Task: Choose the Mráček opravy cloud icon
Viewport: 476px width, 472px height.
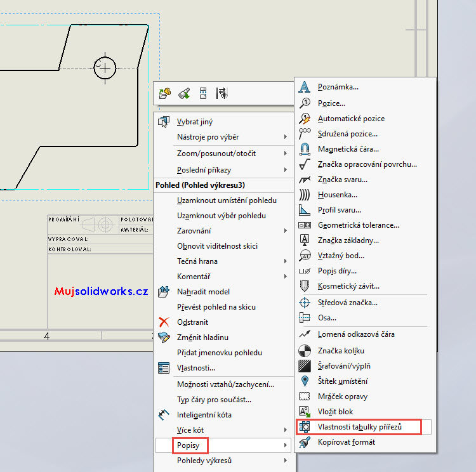Action: point(305,397)
